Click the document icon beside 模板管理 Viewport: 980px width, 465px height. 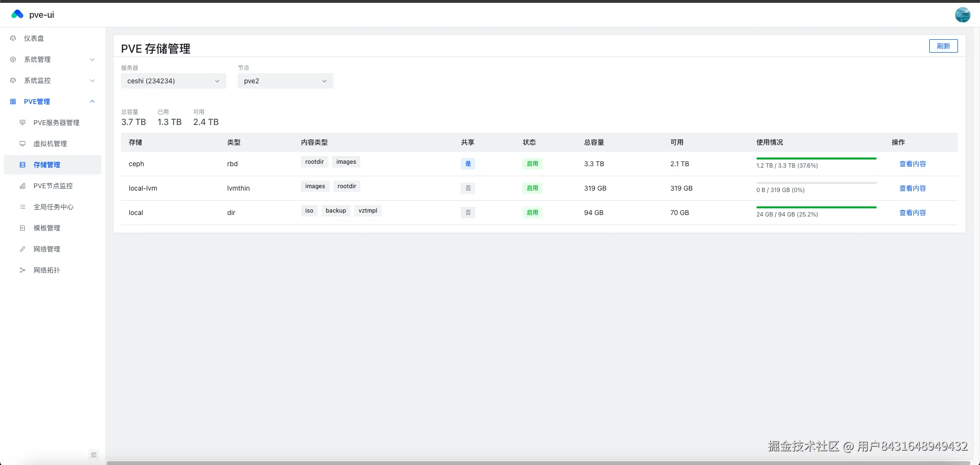click(22, 228)
